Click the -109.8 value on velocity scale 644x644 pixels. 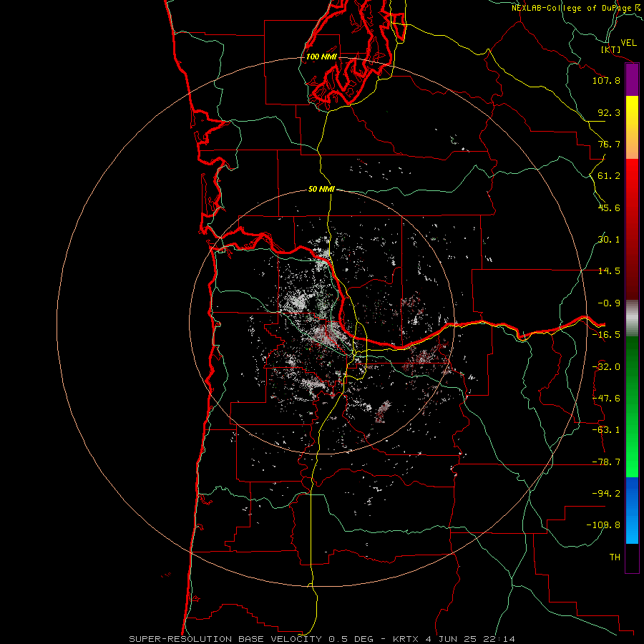click(x=603, y=525)
